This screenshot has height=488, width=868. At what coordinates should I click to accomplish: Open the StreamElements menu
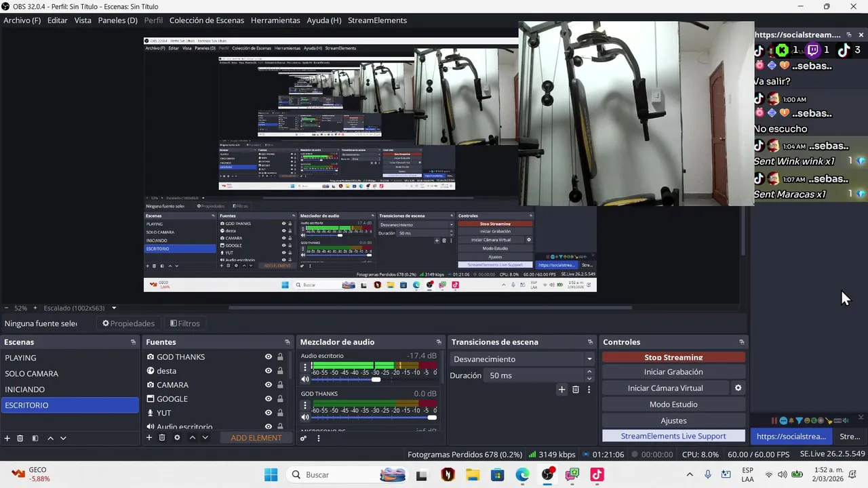377,20
